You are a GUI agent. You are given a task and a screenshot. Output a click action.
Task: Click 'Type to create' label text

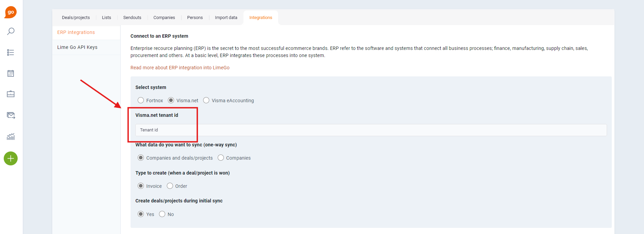click(x=182, y=173)
